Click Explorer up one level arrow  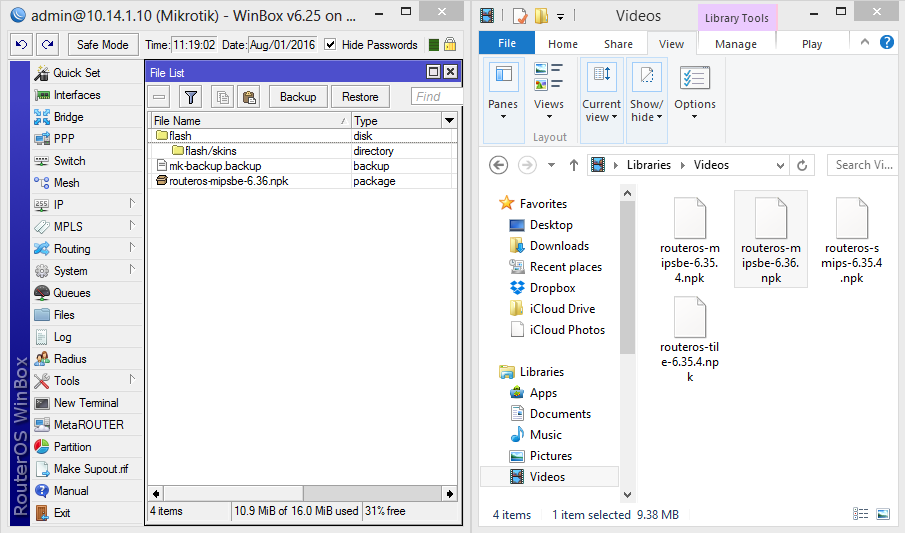(573, 165)
